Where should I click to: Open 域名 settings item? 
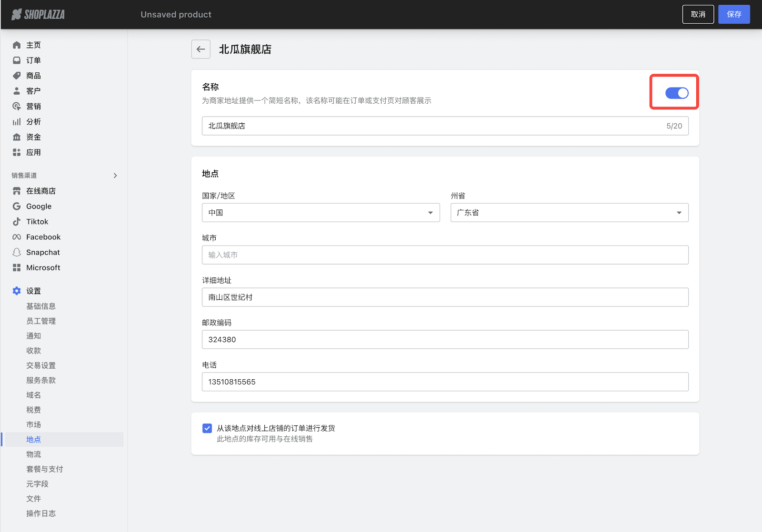pos(33,395)
